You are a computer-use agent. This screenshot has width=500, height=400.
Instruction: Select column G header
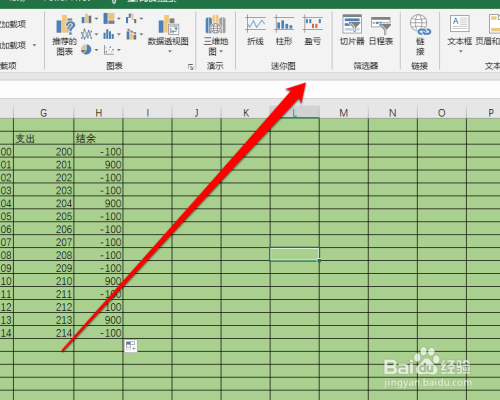point(43,113)
